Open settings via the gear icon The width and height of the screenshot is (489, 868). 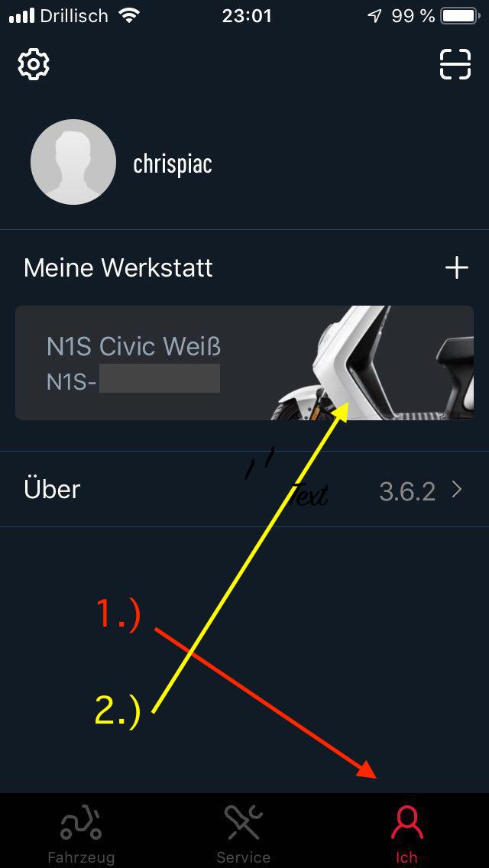34,64
